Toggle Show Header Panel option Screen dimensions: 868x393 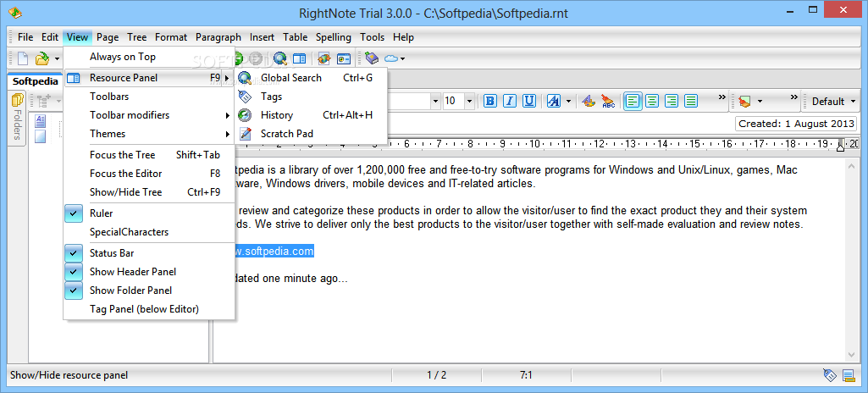pos(149,272)
